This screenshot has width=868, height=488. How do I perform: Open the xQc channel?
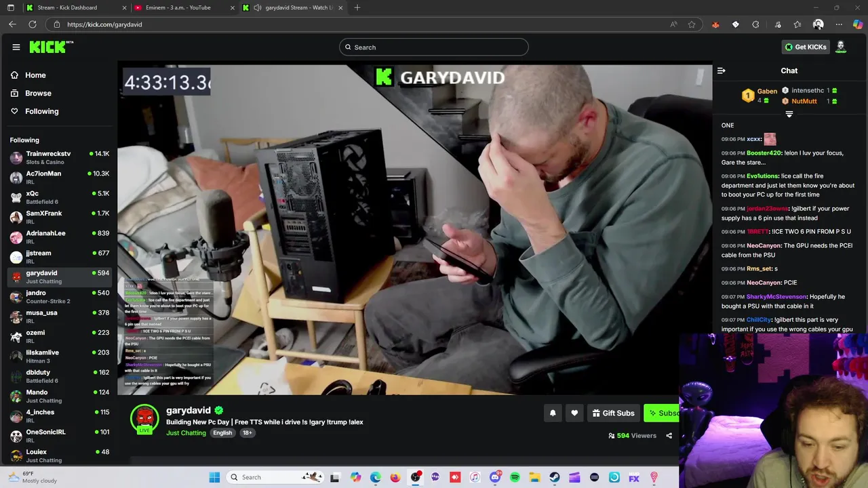59,197
